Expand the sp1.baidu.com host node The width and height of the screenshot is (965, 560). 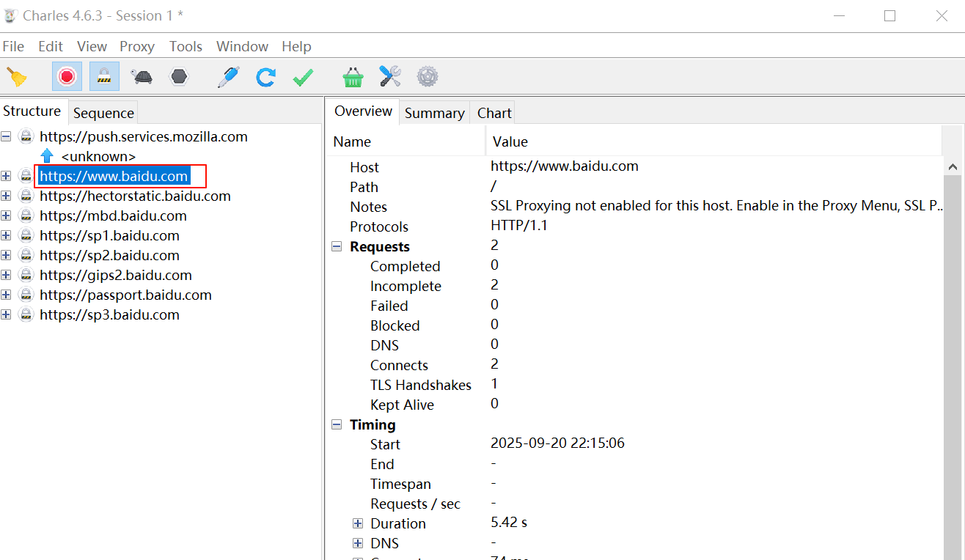point(7,235)
